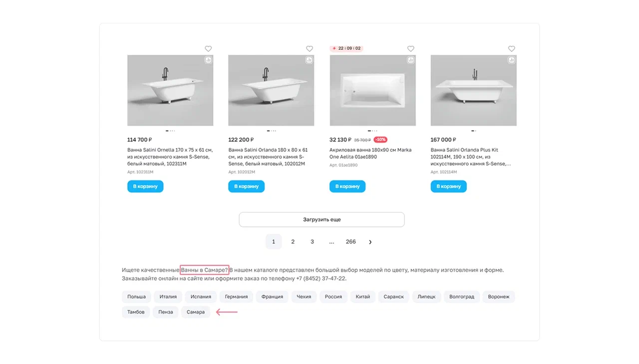Open page 2 of the catalog
This screenshot has width=639, height=364.
tap(293, 242)
